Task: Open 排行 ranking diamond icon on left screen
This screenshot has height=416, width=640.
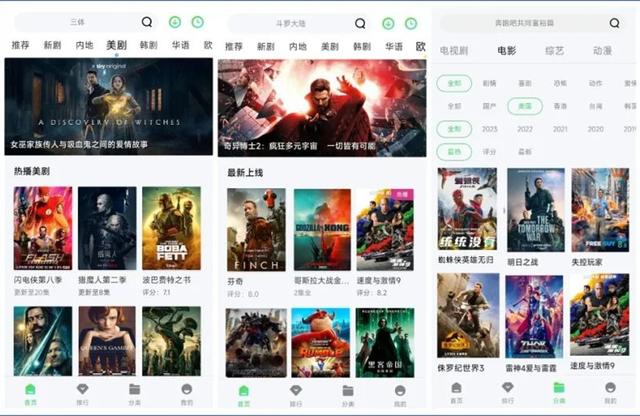Action: [82, 389]
